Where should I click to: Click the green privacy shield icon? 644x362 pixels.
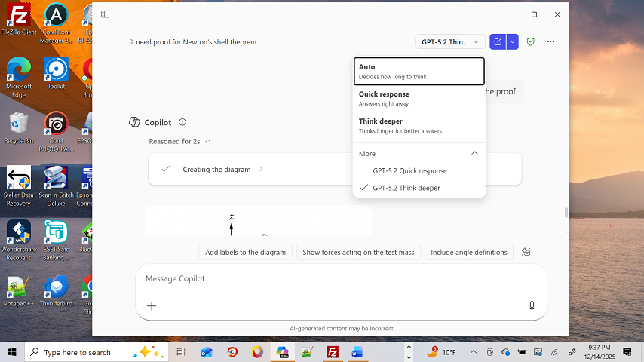[531, 42]
